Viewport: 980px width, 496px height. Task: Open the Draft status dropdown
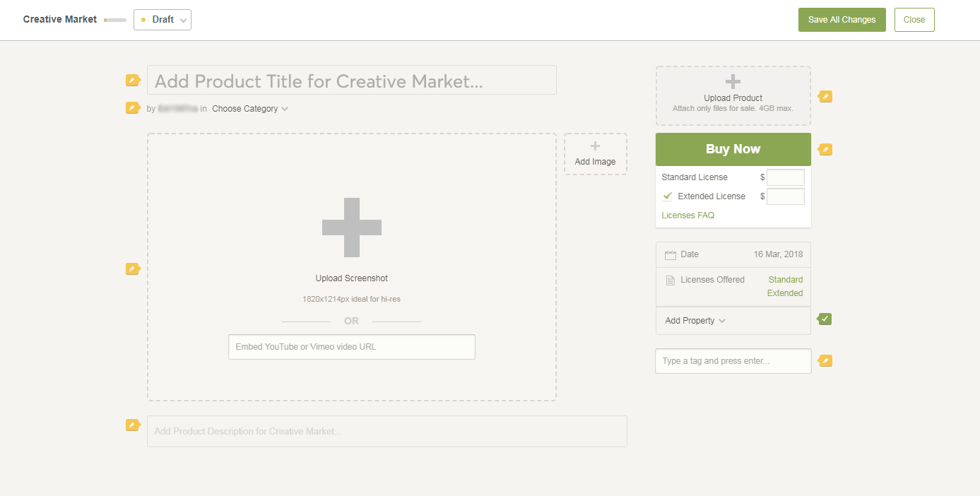click(163, 20)
